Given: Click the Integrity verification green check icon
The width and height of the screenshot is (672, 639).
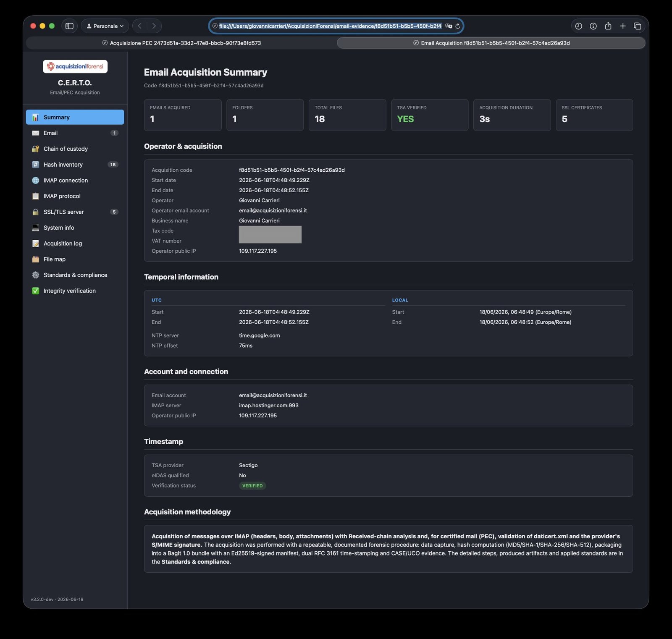Looking at the screenshot, I should point(36,291).
